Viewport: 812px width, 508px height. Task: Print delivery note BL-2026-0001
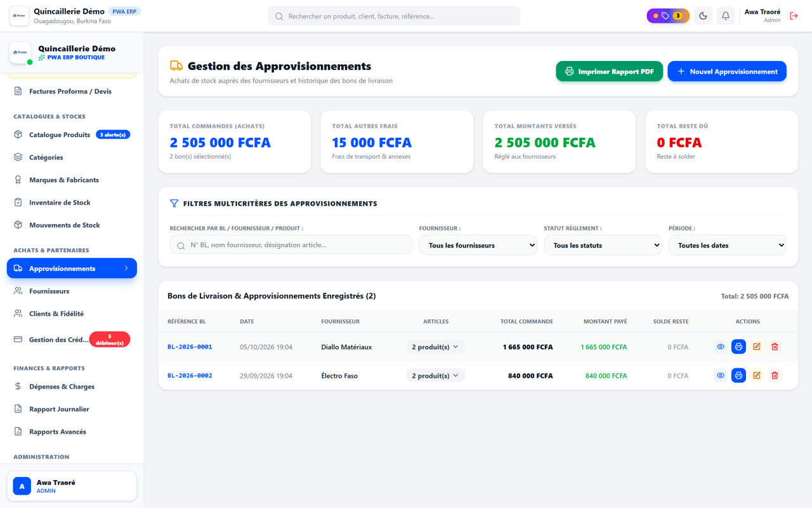738,347
